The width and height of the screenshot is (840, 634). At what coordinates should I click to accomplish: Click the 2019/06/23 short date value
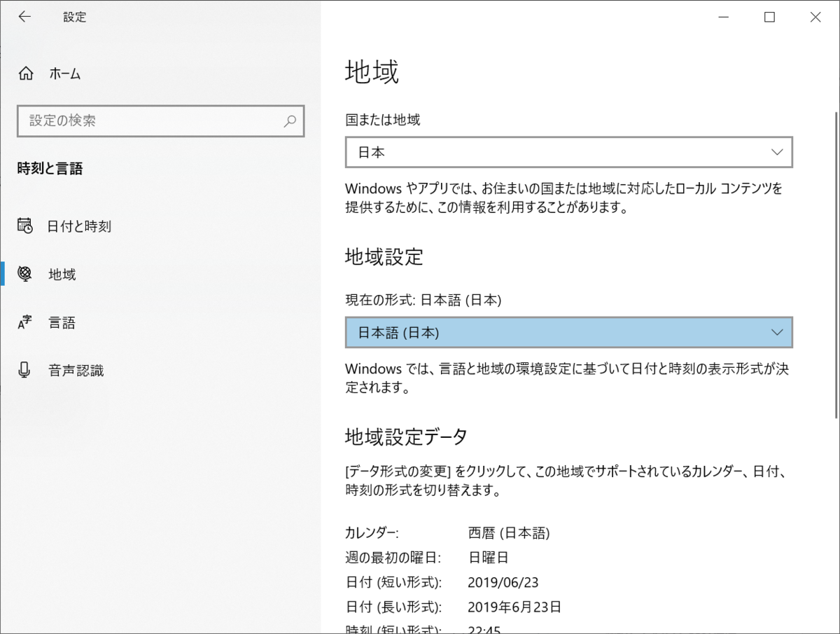pos(503,582)
